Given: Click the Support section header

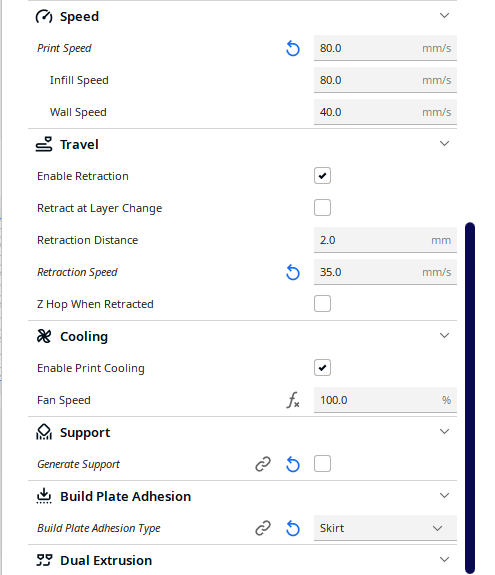Looking at the screenshot, I should 242,432.
